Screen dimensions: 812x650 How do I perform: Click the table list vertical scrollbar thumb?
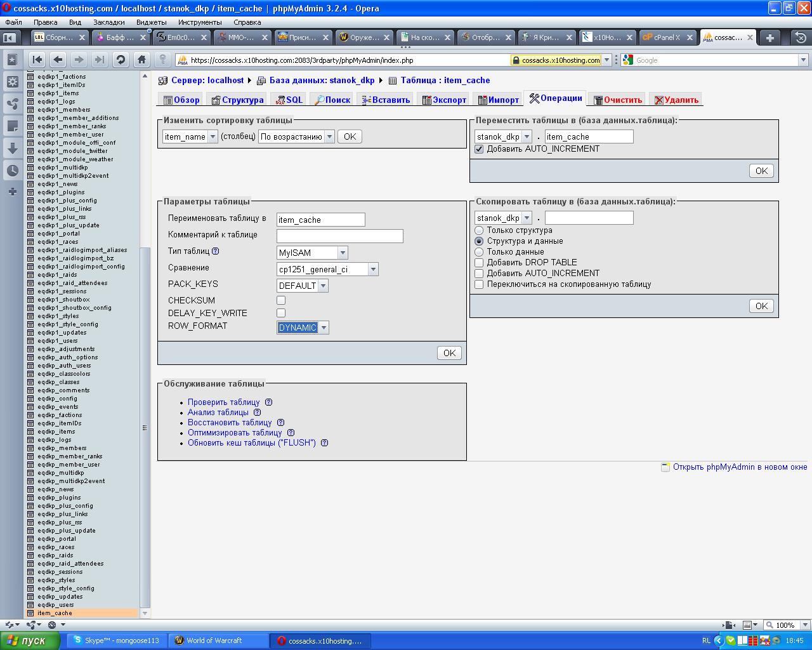pos(145,428)
